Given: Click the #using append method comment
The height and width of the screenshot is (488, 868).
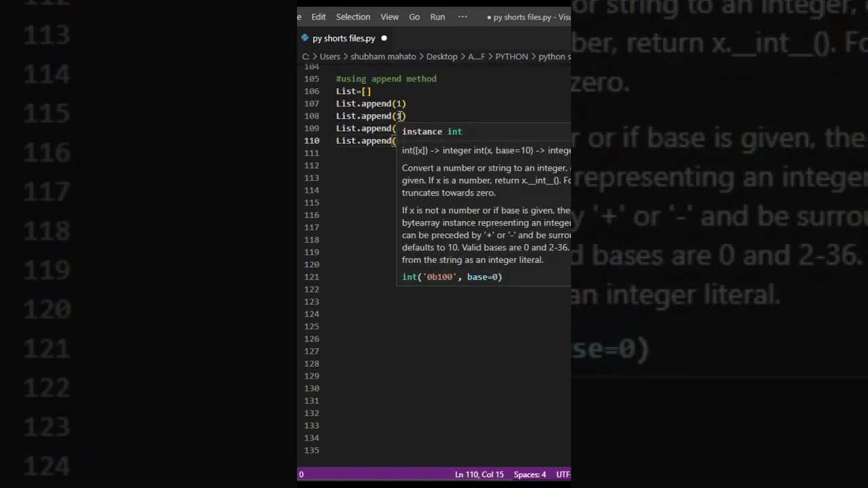Looking at the screenshot, I should [x=386, y=79].
